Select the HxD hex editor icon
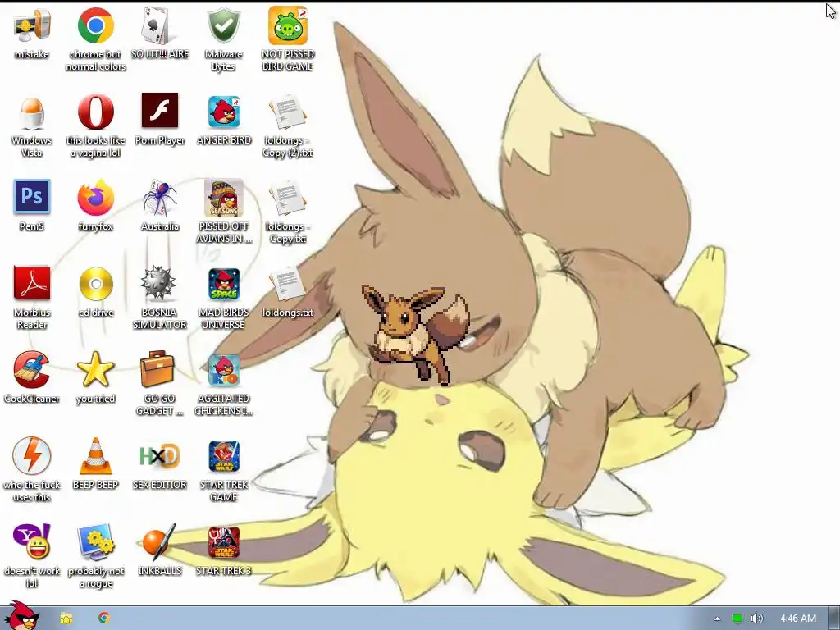The width and height of the screenshot is (840, 630). [160, 456]
